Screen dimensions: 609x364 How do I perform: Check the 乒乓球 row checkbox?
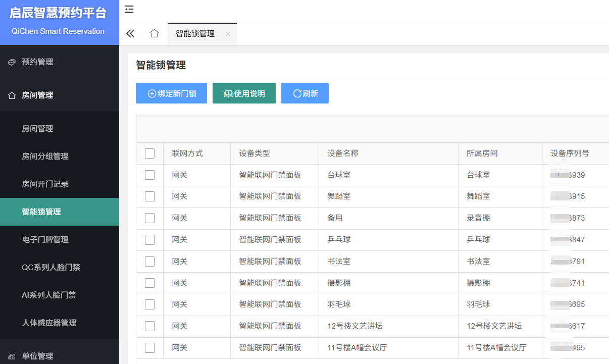coord(149,240)
